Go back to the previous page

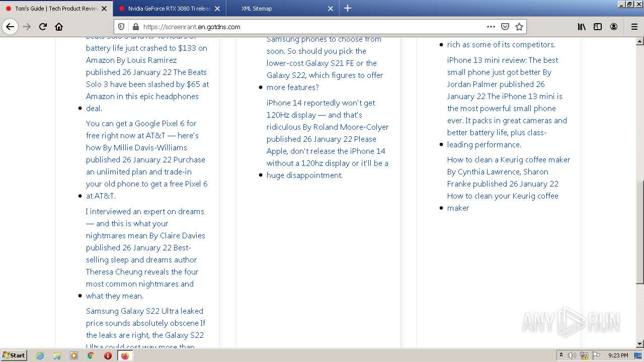[x=10, y=27]
